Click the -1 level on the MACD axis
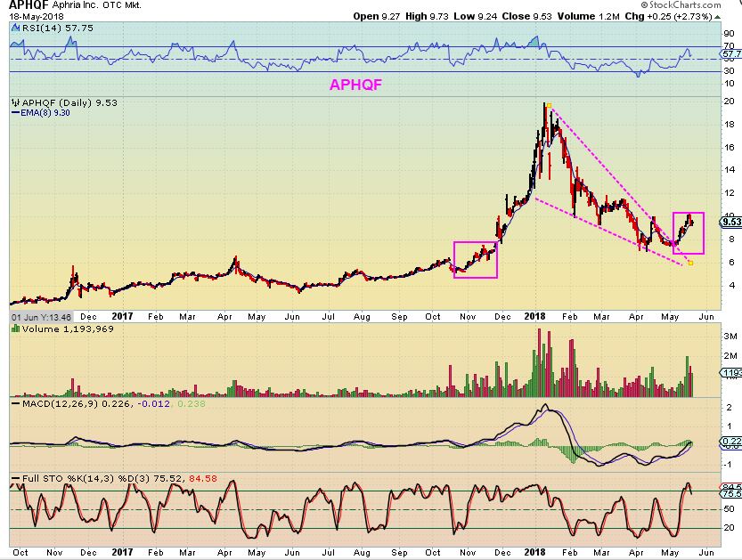This screenshot has height=560, width=742. click(x=730, y=465)
